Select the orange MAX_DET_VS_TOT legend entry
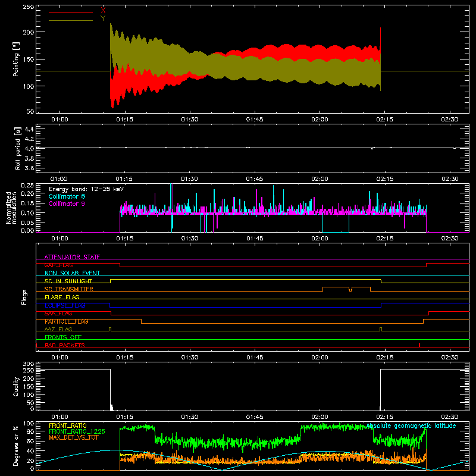476x476 pixels. [x=74, y=437]
